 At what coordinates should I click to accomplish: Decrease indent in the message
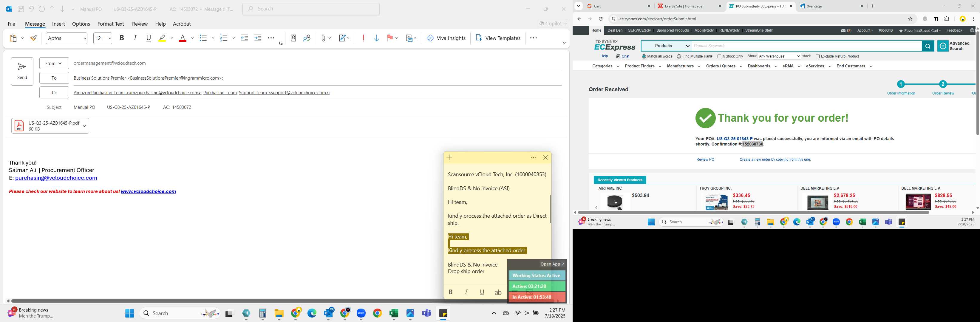(245, 38)
